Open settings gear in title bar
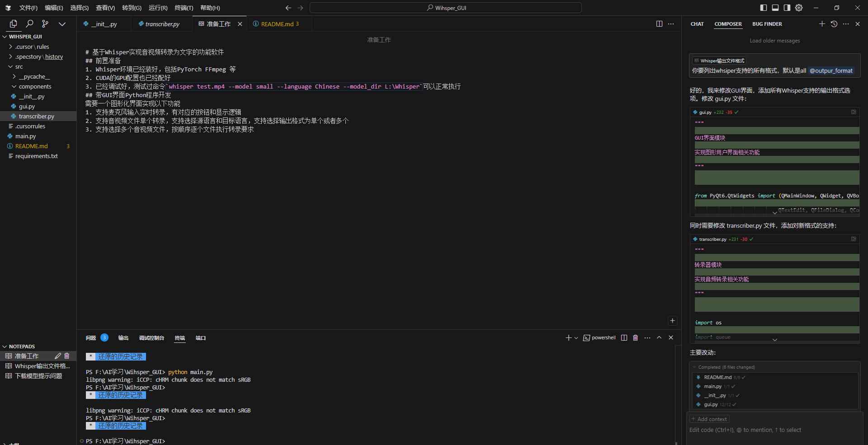The width and height of the screenshot is (868, 445). 799,8
